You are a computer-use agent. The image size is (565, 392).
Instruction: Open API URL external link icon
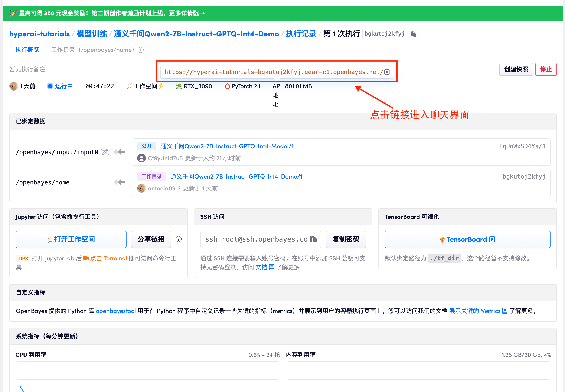[x=387, y=72]
